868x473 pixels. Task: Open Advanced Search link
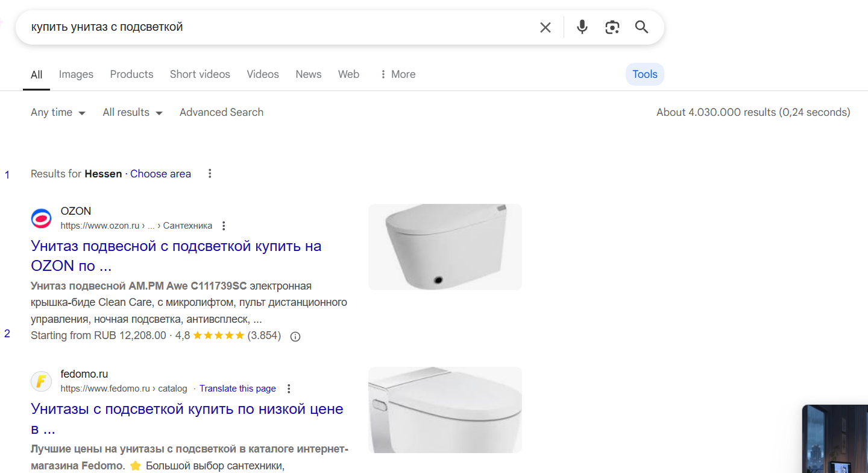point(221,112)
